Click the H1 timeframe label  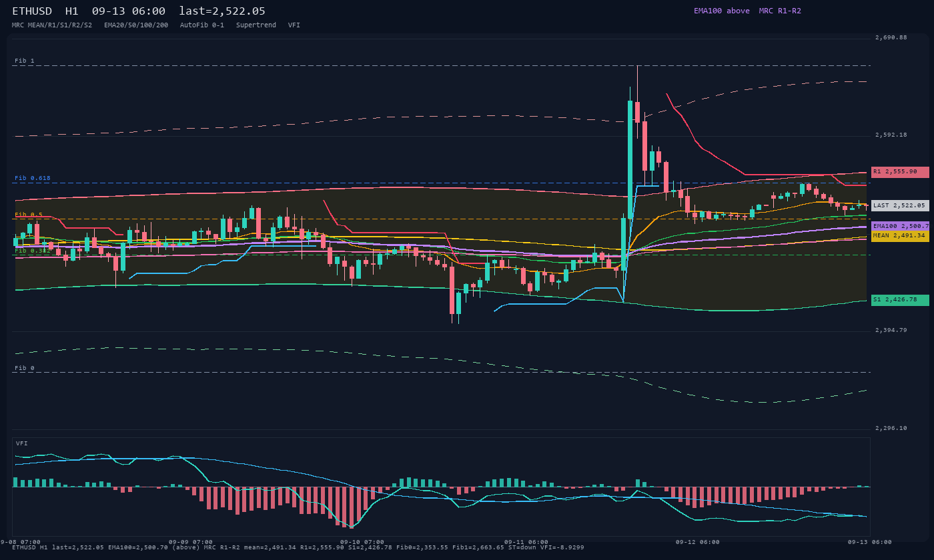coord(72,11)
